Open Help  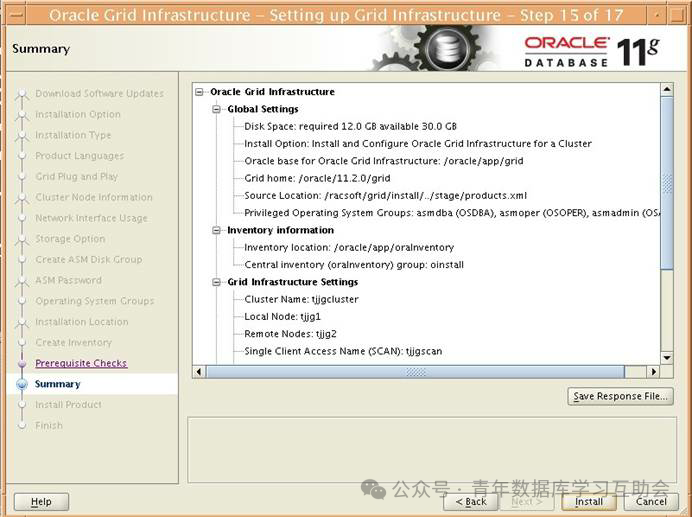(x=41, y=502)
